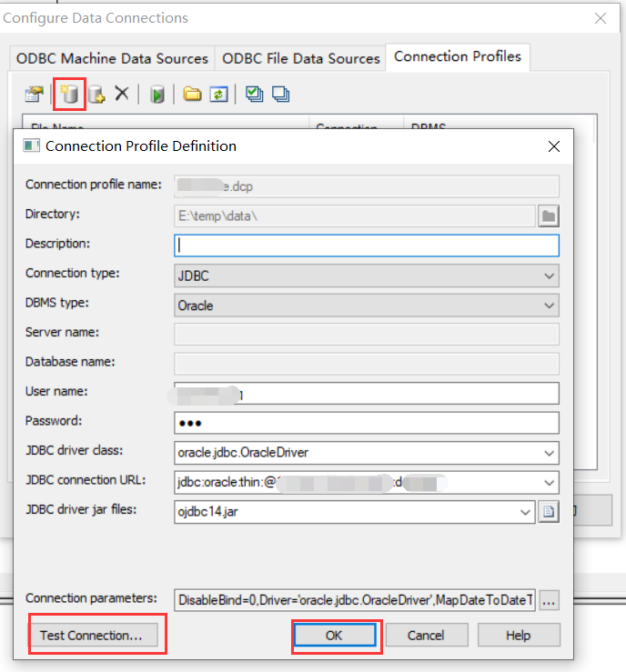Confirm with the OK button
The height and width of the screenshot is (672, 626).
tap(335, 635)
